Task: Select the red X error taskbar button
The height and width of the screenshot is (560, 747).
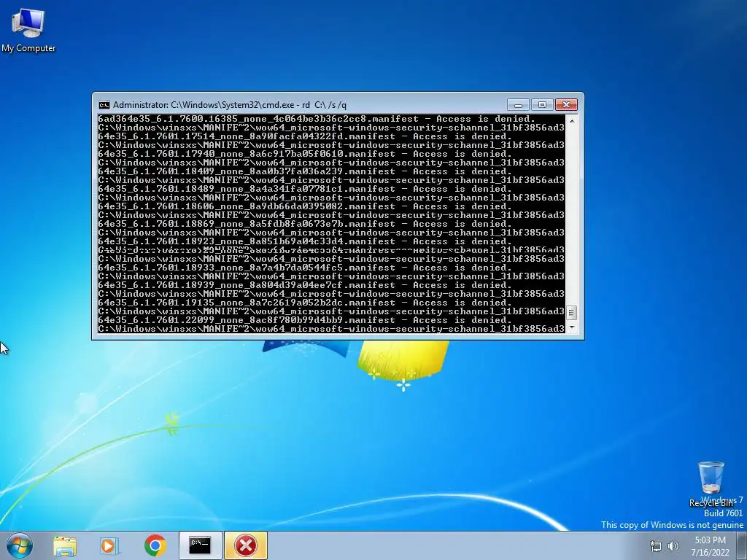Action: (246, 545)
